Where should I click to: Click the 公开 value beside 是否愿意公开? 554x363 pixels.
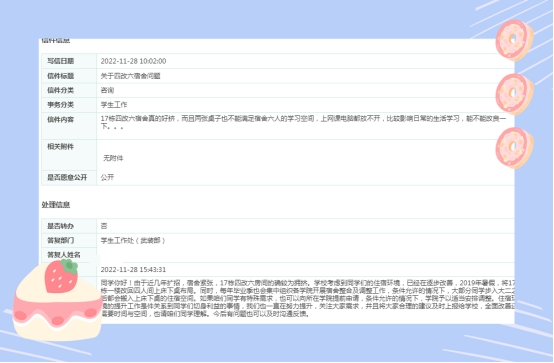(107, 177)
